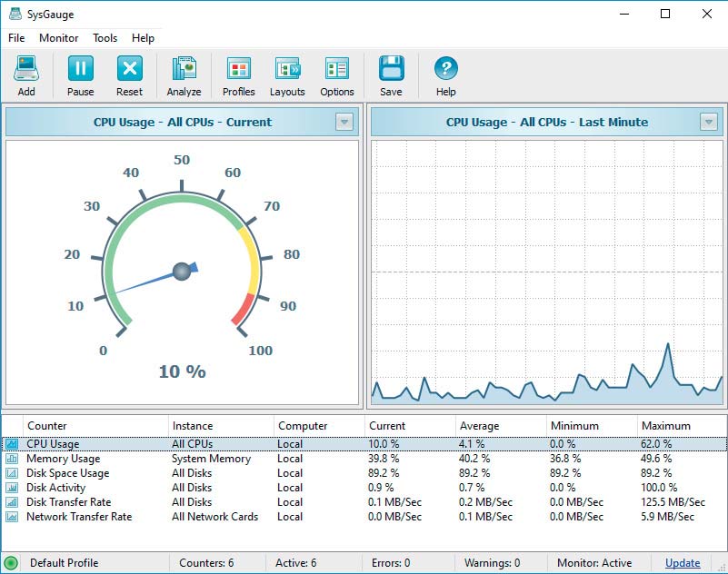Sort by the Counter column header
Screen dimensions: 728x574
[x=95, y=426]
